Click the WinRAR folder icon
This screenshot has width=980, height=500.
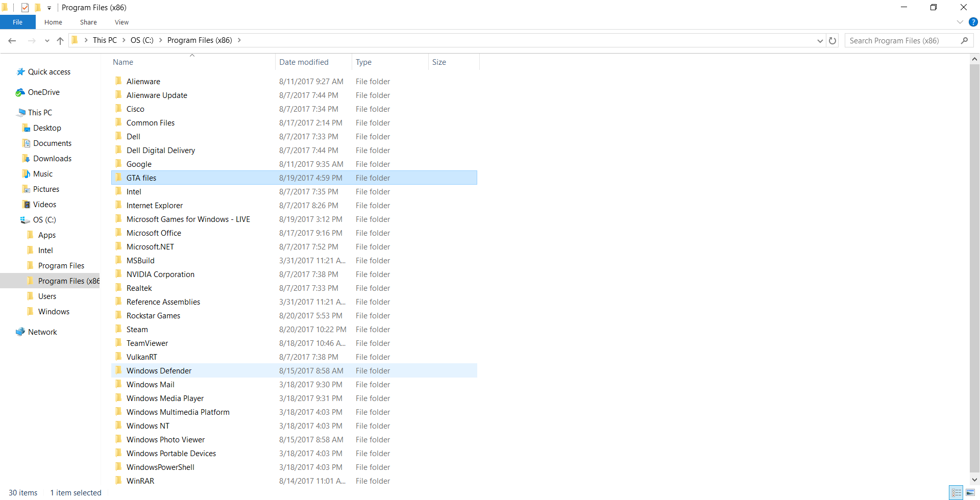point(118,481)
